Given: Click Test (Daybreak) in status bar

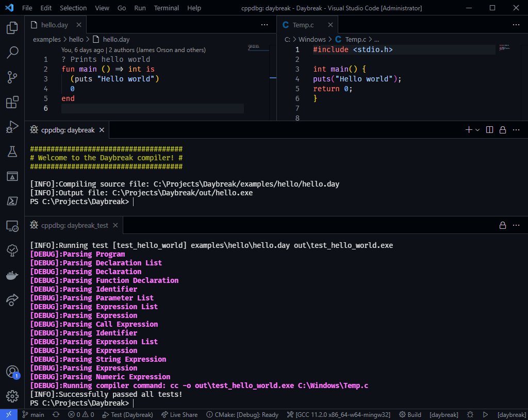Looking at the screenshot, I should coord(127,415).
